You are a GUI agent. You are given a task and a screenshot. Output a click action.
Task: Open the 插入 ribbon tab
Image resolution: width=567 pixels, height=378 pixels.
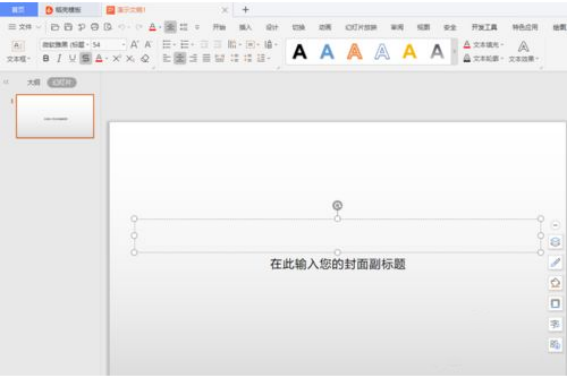pos(245,27)
